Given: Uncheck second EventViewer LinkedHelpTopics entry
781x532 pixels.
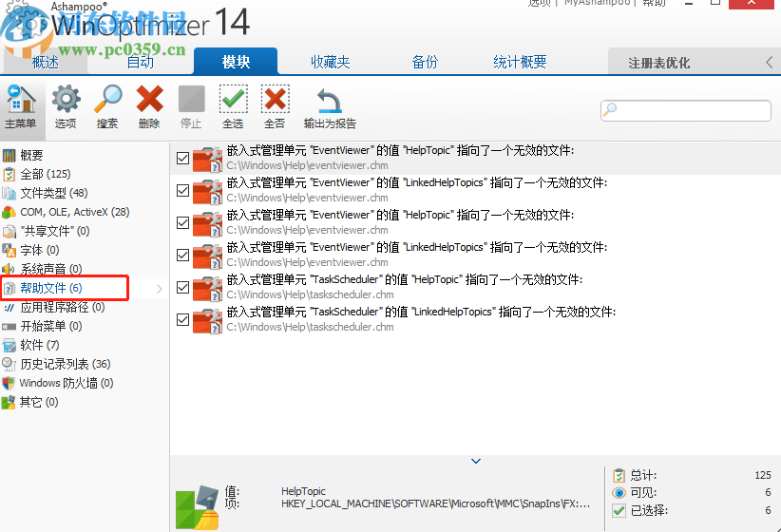Looking at the screenshot, I should click(182, 256).
